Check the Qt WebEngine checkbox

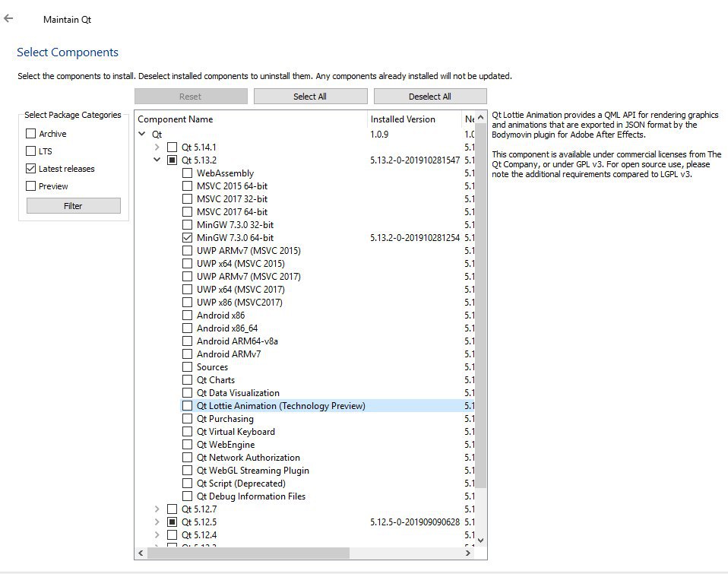coord(187,445)
